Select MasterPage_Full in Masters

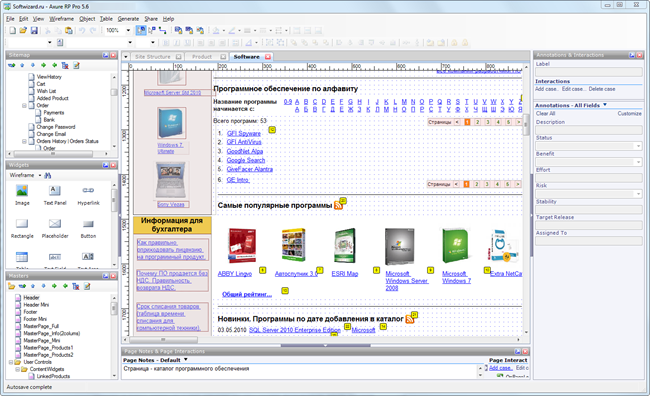[x=41, y=326]
